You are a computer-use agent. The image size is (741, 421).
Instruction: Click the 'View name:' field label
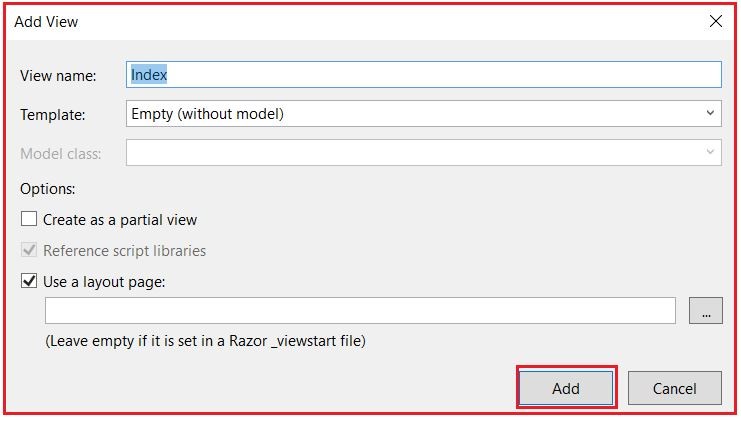[x=58, y=76]
